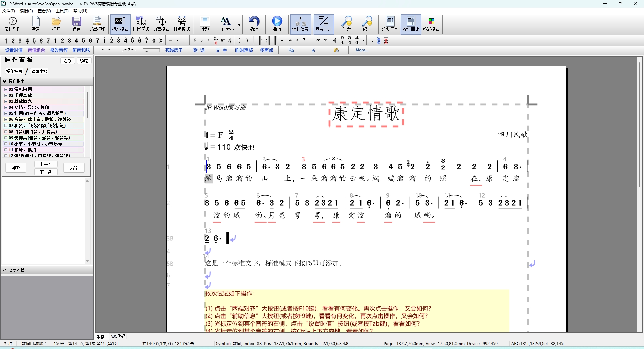Open the 查看(V) menu
The image size is (644, 349).
pyautogui.click(x=44, y=11)
